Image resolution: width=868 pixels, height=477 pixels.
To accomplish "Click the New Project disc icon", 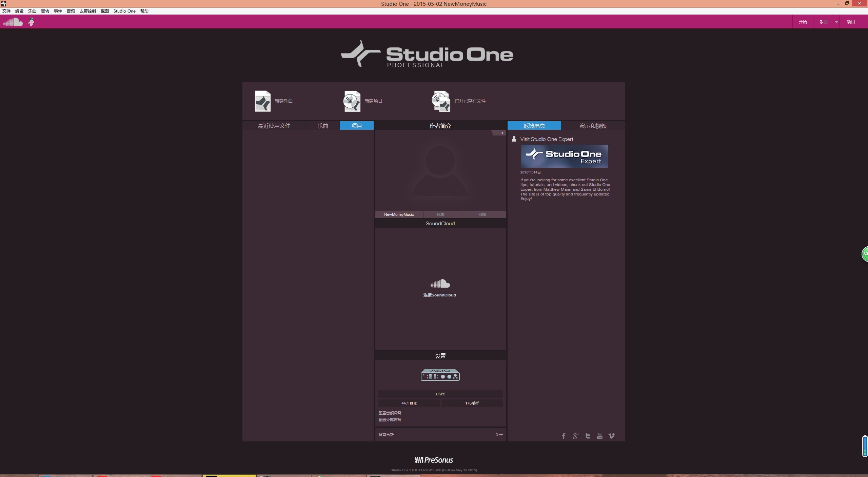I will (352, 101).
